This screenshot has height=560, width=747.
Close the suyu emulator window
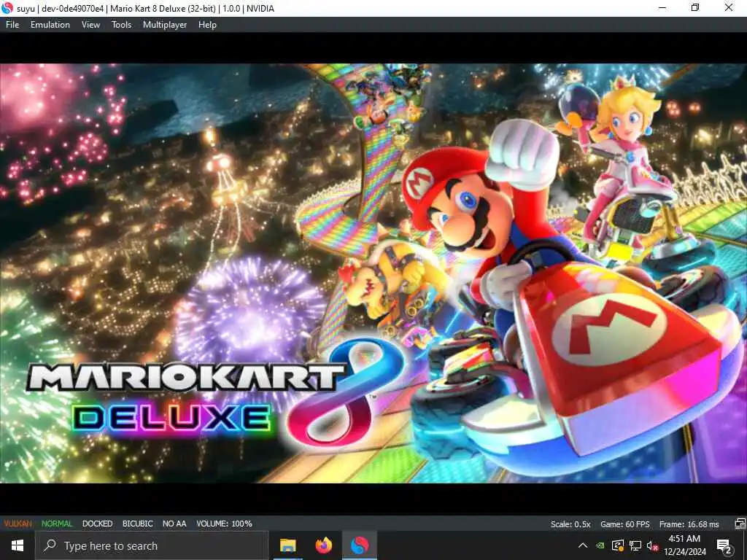tap(729, 7)
